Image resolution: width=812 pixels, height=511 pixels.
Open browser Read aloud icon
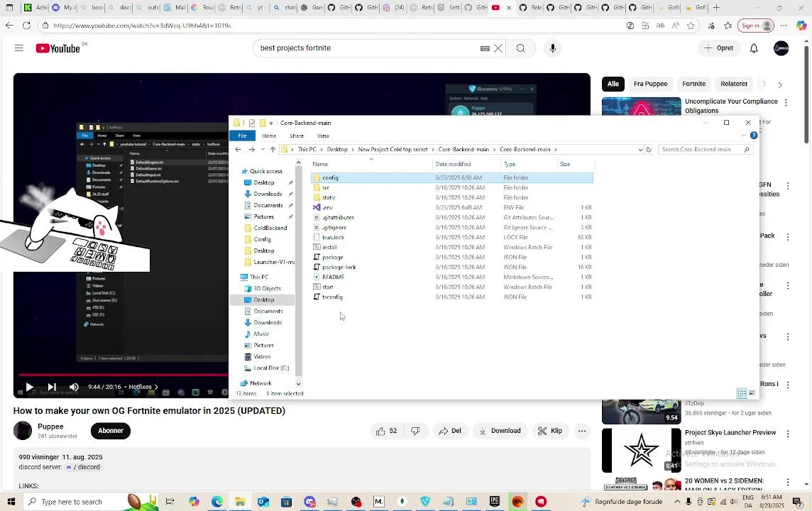point(675,26)
